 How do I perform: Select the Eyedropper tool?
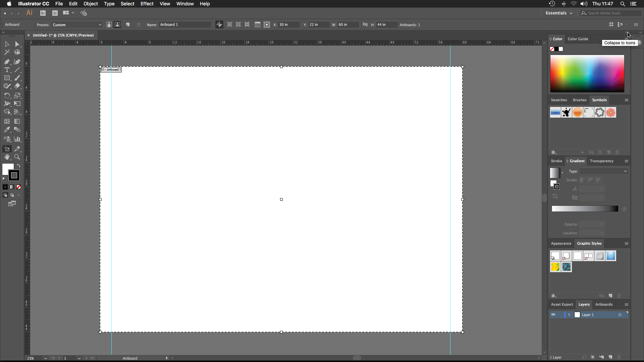7,129
